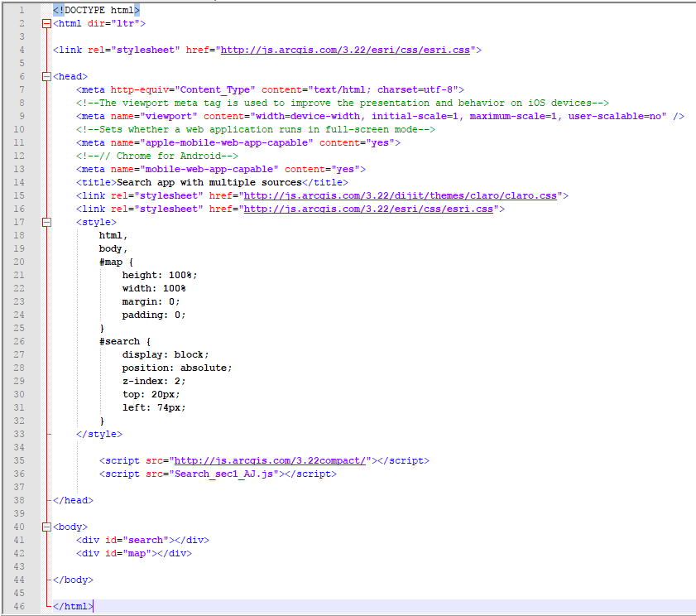Click 'padding: 0;' declaration

click(154, 315)
